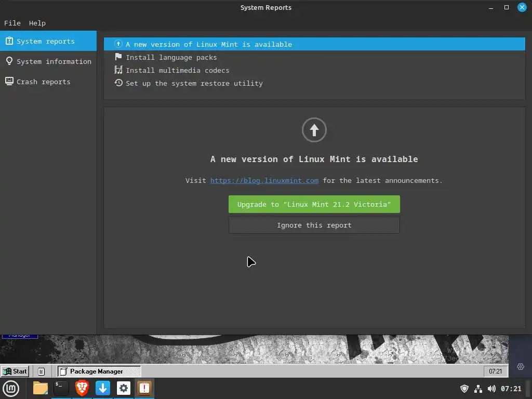This screenshot has width=532, height=399.
Task: Open the update shield tray icon
Action: click(x=464, y=389)
